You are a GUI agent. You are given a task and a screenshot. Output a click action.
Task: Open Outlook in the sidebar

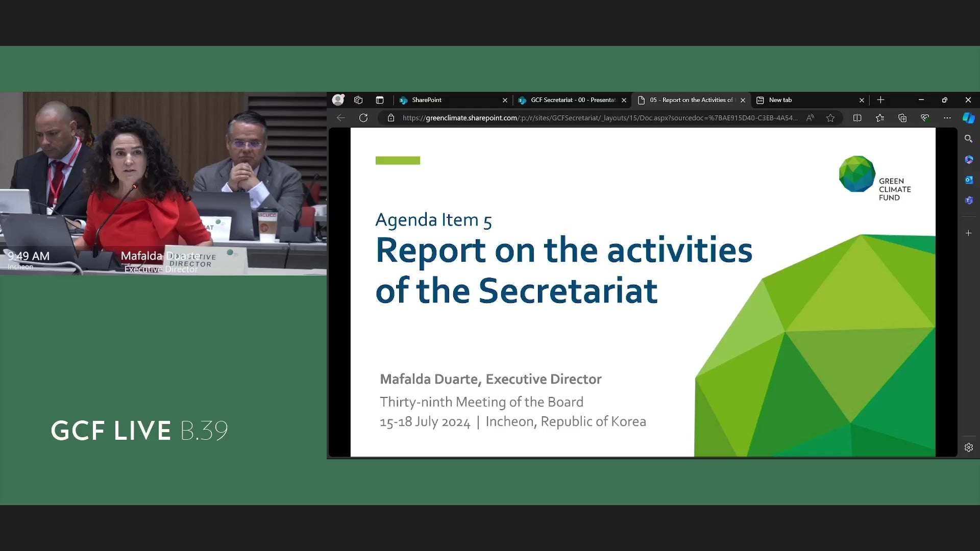click(x=969, y=180)
